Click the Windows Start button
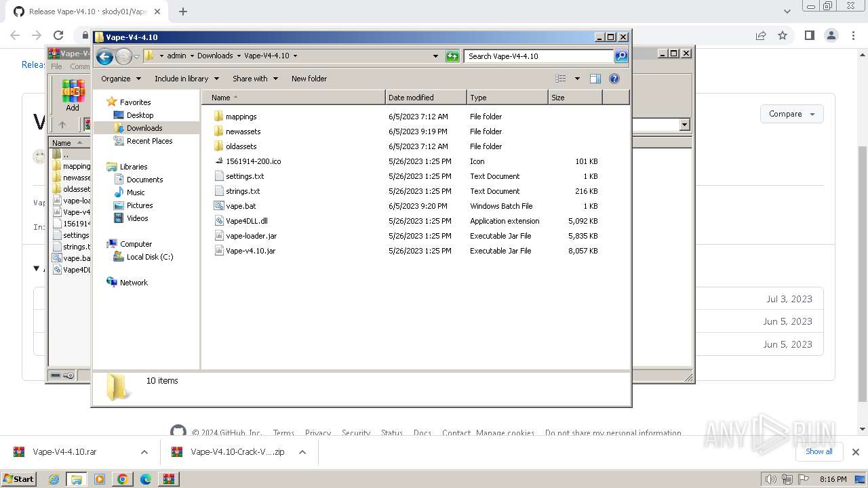Viewport: 868px width, 488px height. pyautogui.click(x=19, y=479)
